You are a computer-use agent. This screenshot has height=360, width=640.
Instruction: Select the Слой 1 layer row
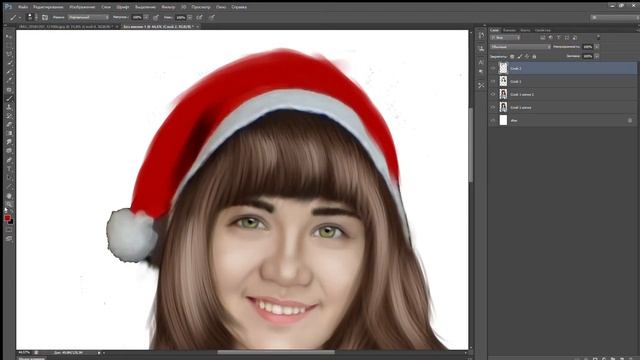point(563,81)
